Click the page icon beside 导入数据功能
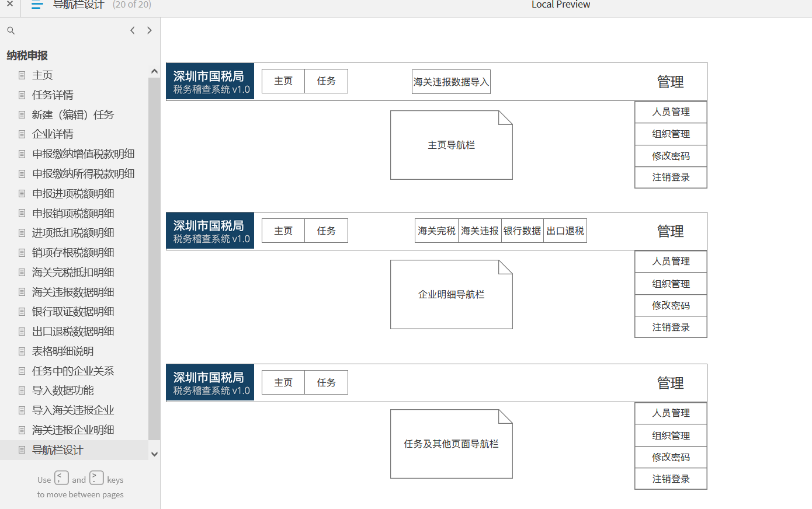This screenshot has height=509, width=812. point(22,391)
